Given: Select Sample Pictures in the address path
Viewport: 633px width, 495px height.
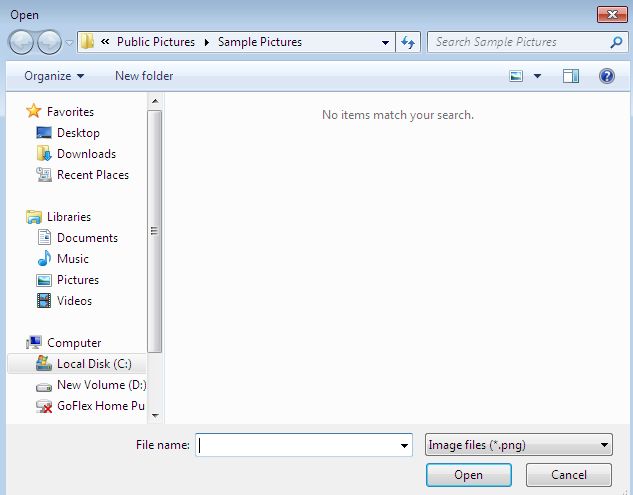Looking at the screenshot, I should (260, 42).
